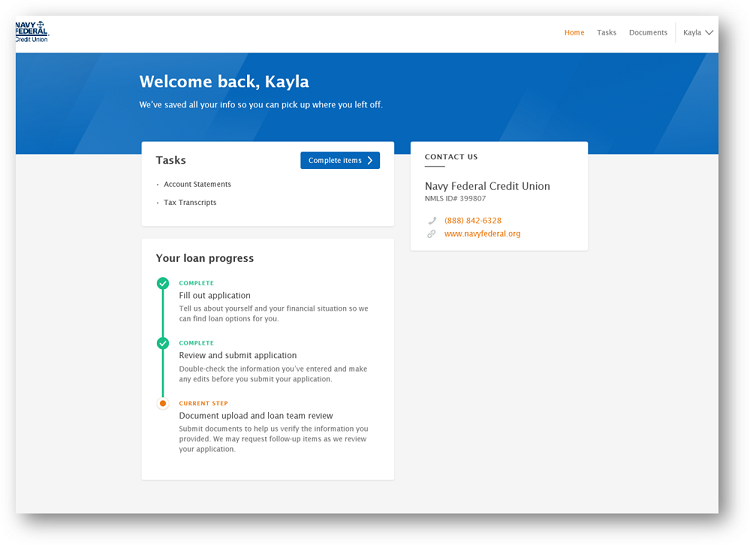The image size is (750, 545).
Task: Select the Account Statements task
Action: (x=197, y=184)
